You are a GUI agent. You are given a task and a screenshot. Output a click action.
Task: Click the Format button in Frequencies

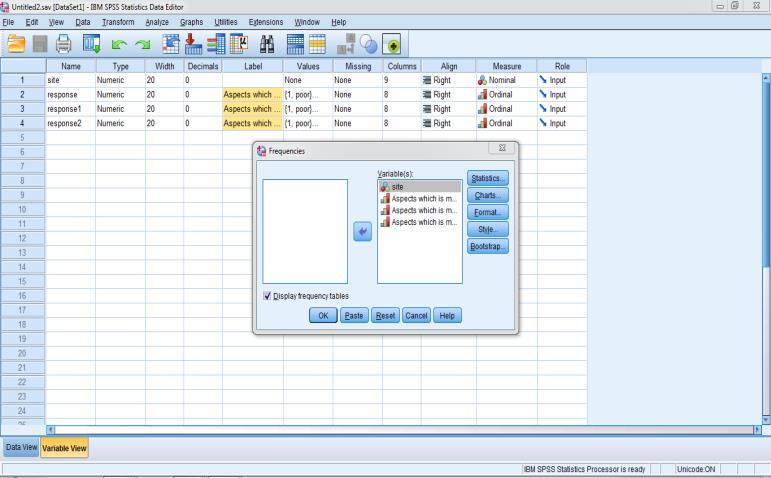pos(487,212)
